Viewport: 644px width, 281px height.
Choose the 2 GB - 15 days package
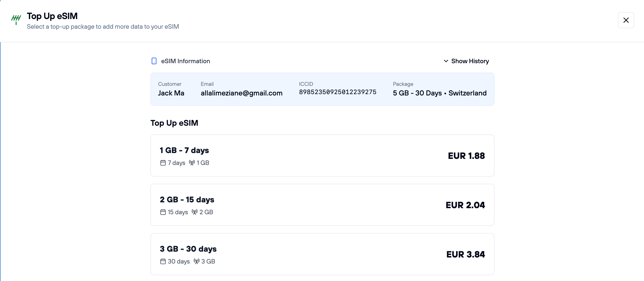point(322,205)
